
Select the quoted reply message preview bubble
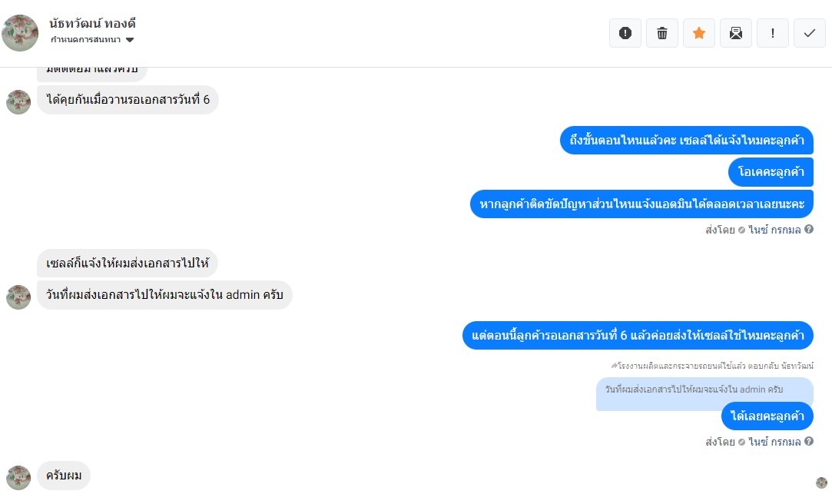tap(704, 392)
